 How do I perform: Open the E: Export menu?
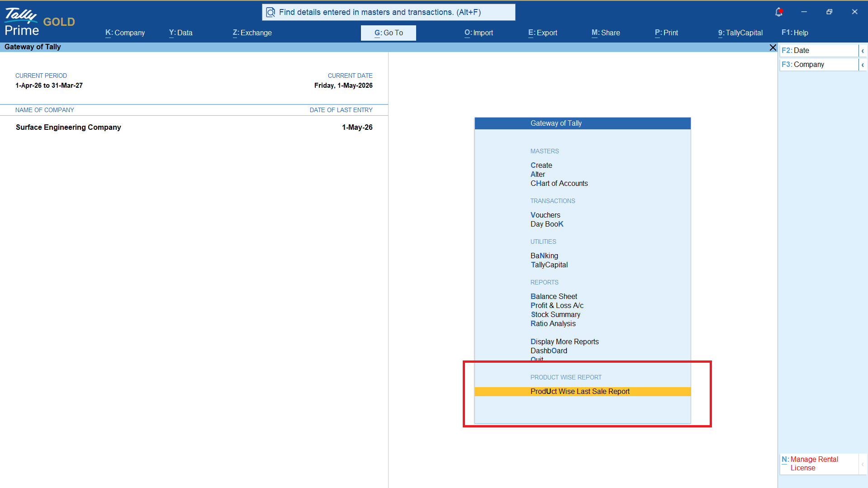(542, 33)
